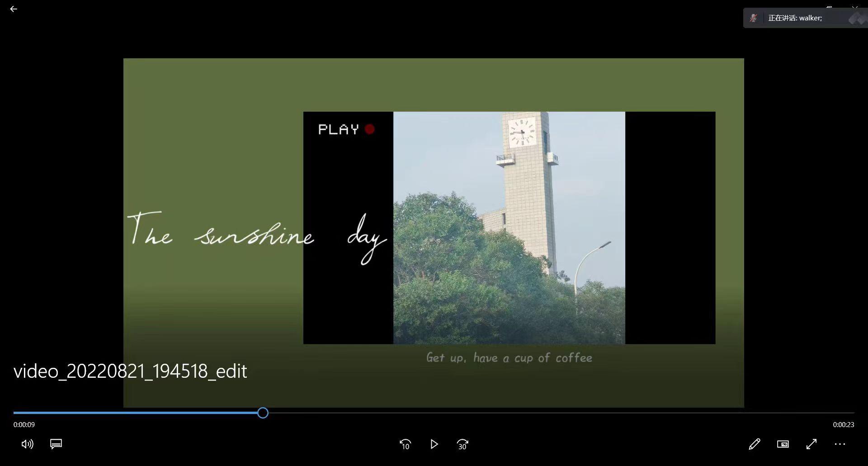Screen dimensions: 868x466
Task: Click the 0:00:23 total duration label
Action: tap(844, 425)
